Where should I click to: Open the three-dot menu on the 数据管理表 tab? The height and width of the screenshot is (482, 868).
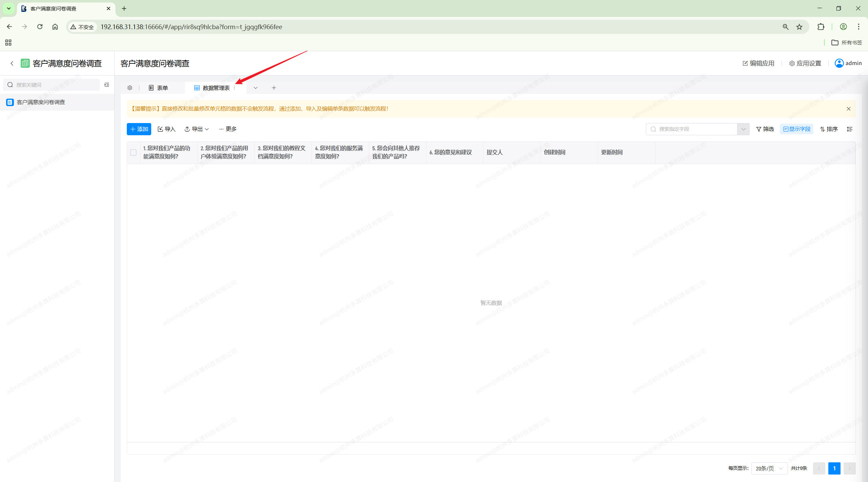(x=234, y=88)
